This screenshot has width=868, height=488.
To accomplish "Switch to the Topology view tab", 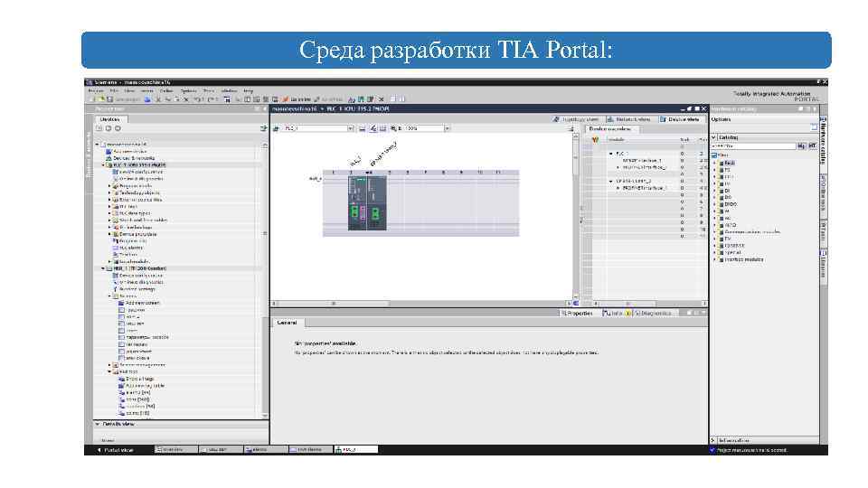I will (576, 119).
